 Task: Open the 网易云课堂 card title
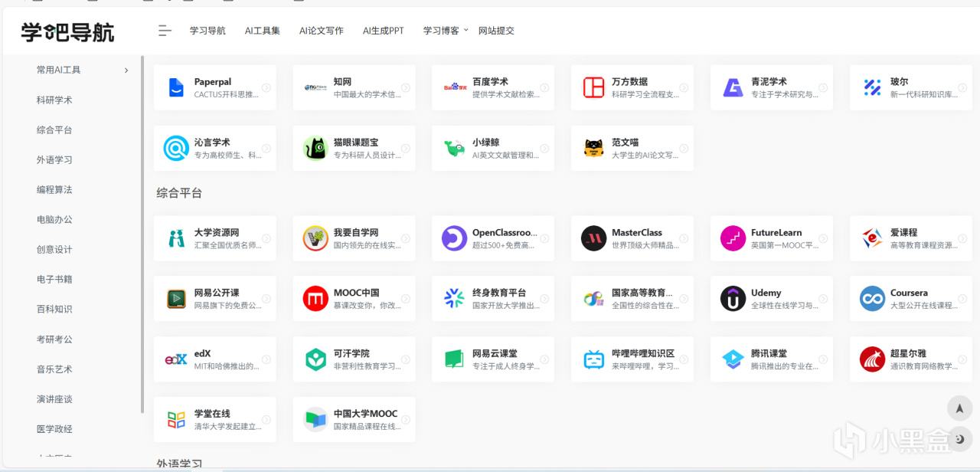point(495,353)
